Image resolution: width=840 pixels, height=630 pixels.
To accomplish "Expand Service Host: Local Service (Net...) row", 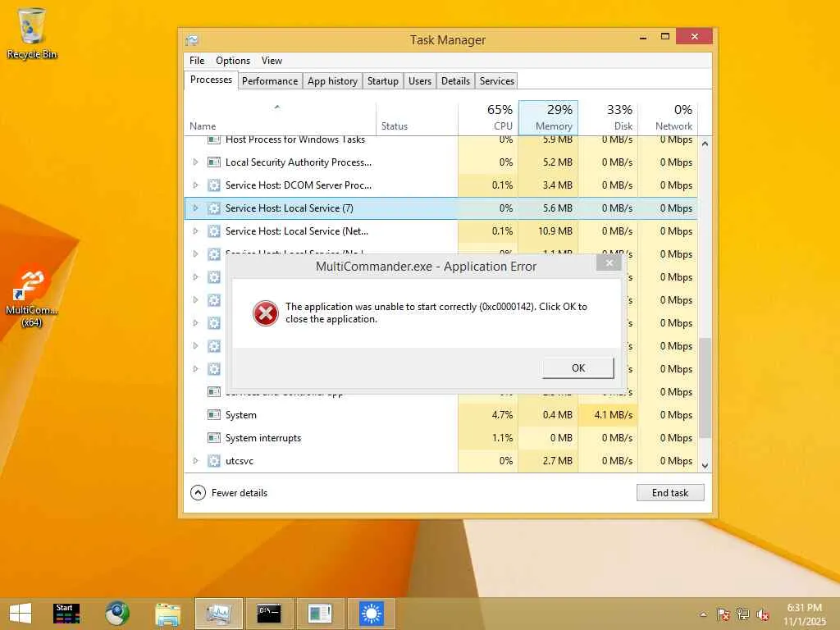I will 195,231.
